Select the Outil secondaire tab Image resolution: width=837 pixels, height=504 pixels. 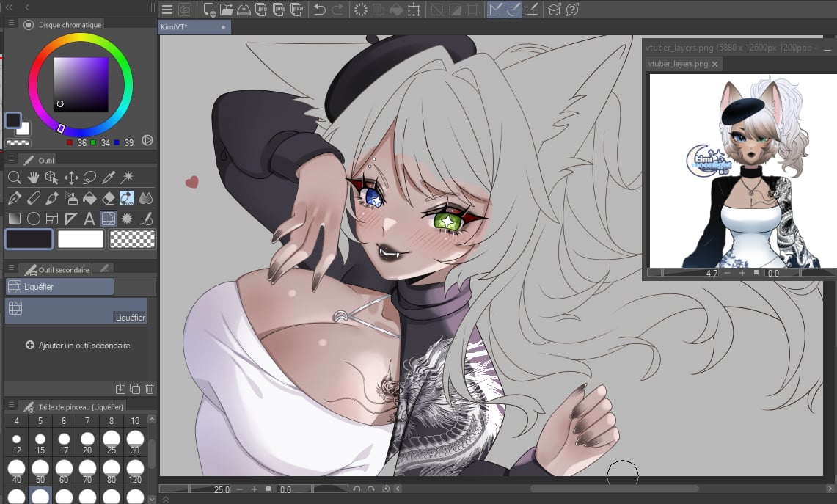point(57,269)
